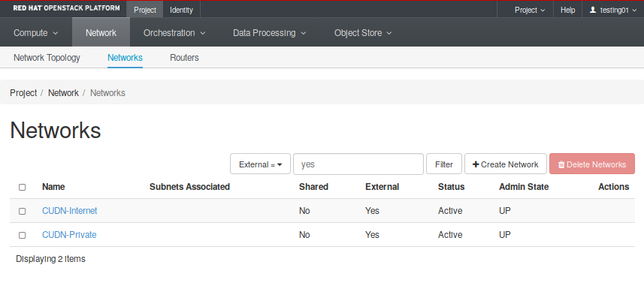Select the Identity top menu item
Viewport: 644px width, 301px height.
coord(181,10)
